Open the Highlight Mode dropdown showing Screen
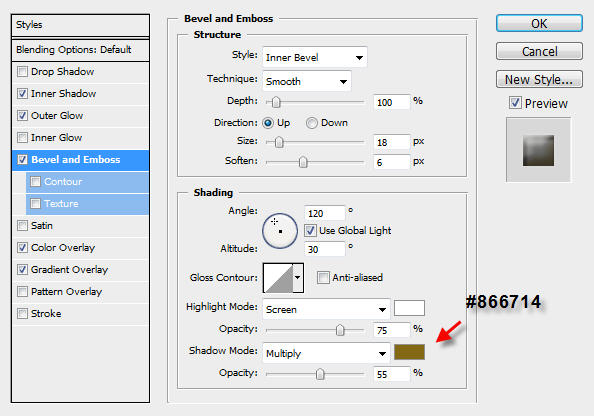The image size is (594, 416). coord(326,309)
